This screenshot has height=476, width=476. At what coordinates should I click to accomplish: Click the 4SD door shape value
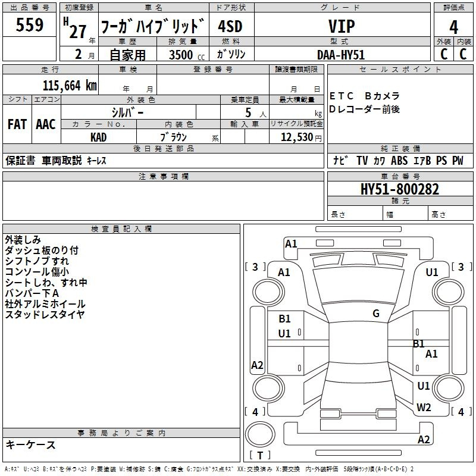pos(231,26)
